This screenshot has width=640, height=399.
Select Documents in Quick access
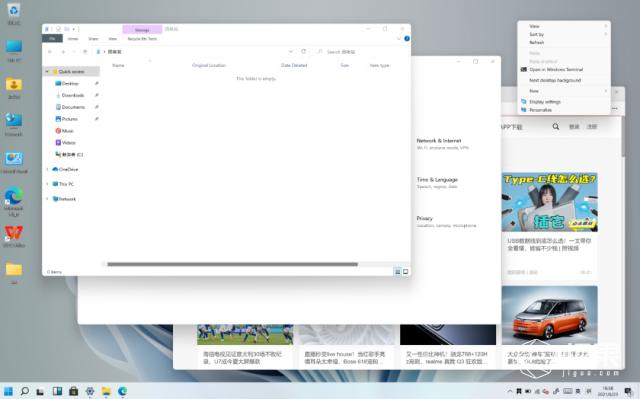[70, 107]
